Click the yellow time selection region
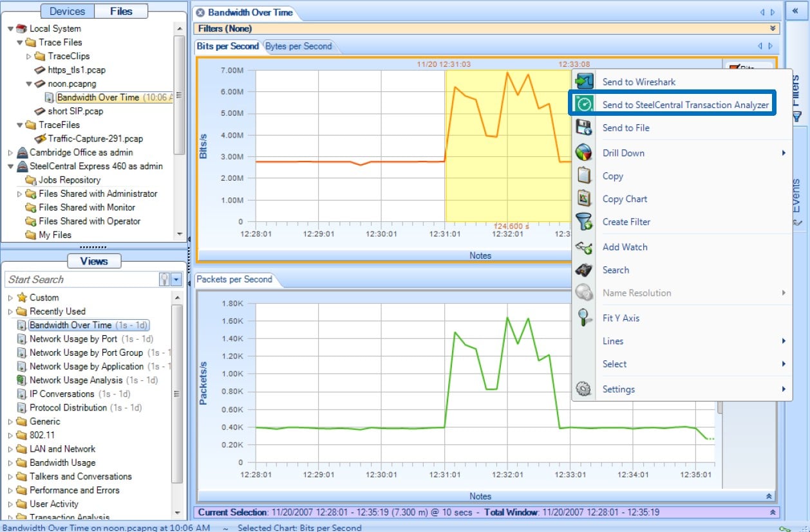Viewport: 810px width, 532px height. click(508, 145)
